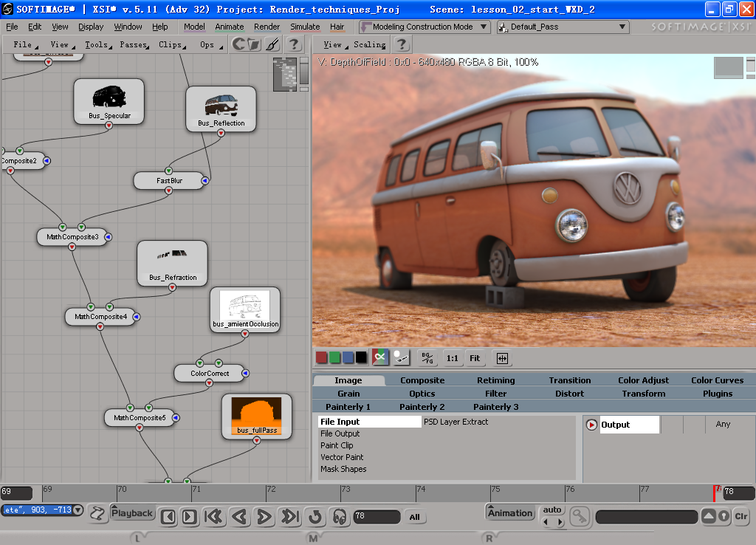This screenshot has height=545, width=756.
Task: Click the Fit view button
Action: [x=475, y=358]
